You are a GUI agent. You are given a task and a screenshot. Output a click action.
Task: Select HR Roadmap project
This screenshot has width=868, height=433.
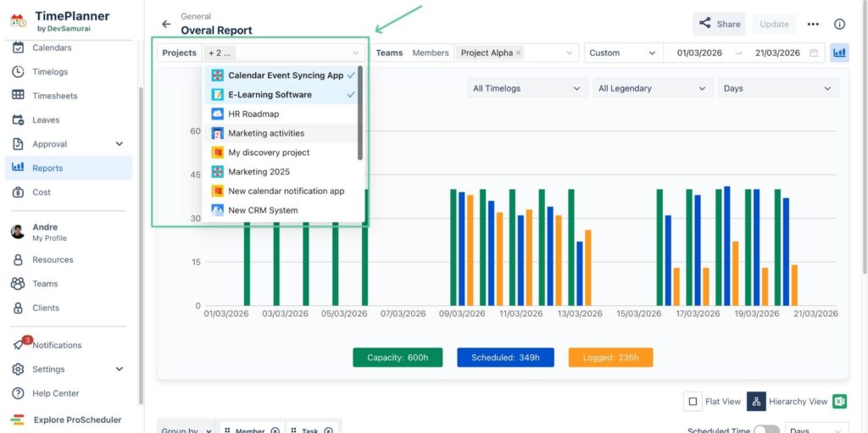283,114
